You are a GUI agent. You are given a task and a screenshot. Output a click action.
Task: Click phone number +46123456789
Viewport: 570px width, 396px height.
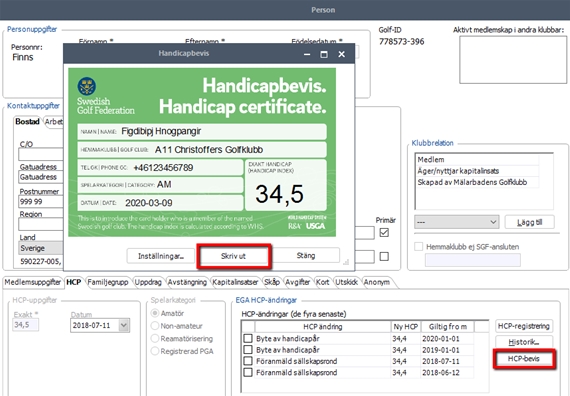pos(163,168)
